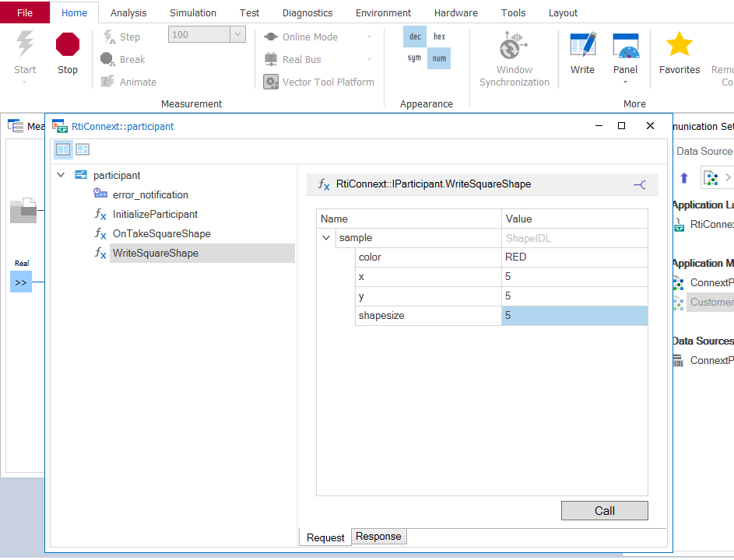Toggle hex number format
734x560 pixels.
(439, 37)
